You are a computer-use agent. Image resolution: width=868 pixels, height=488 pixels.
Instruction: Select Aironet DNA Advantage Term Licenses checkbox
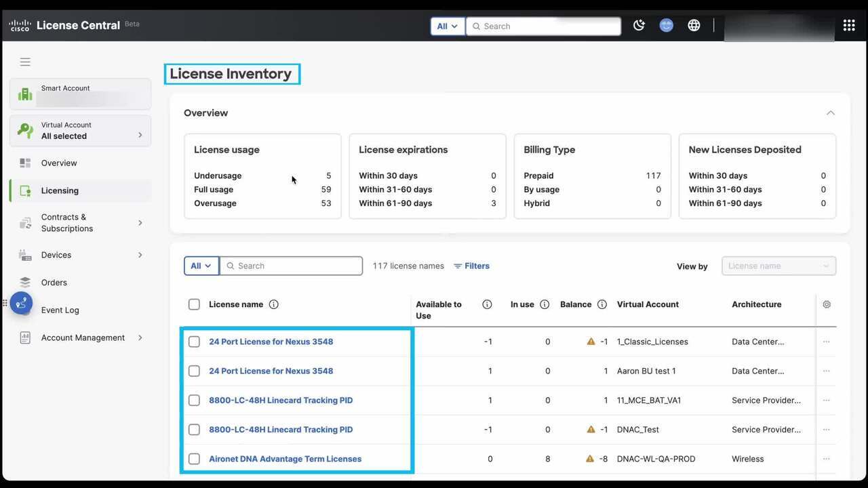pos(194,459)
